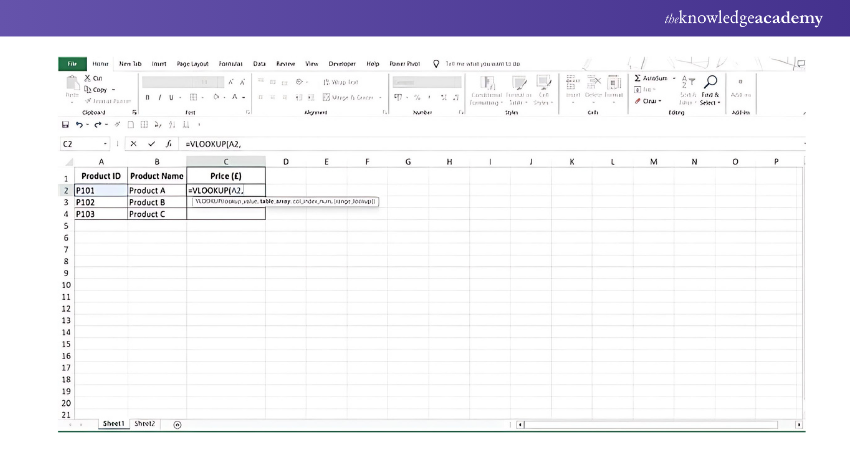Click the Cut scissors icon
Viewport: 850px width, 450px height.
click(x=88, y=78)
